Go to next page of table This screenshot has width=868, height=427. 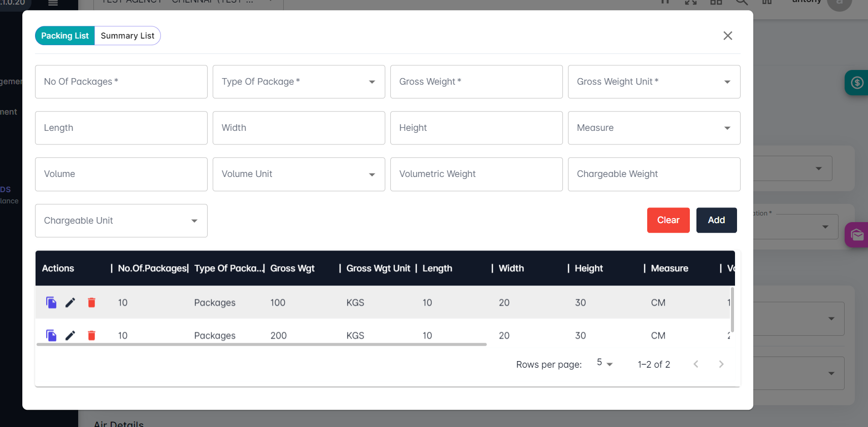(721, 364)
